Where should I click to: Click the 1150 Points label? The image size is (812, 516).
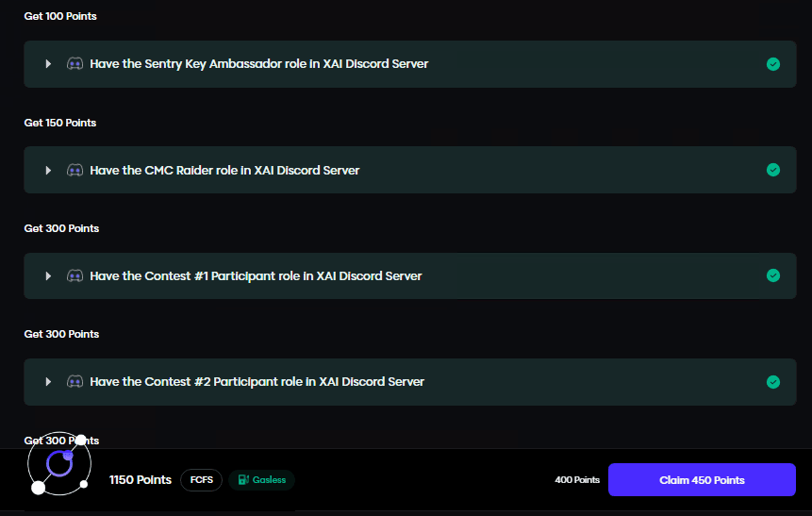(141, 480)
